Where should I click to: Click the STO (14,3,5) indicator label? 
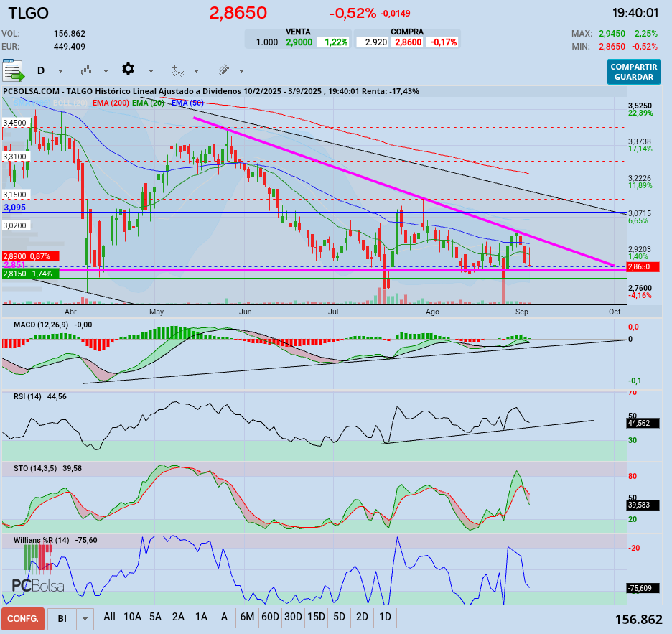click(x=35, y=469)
